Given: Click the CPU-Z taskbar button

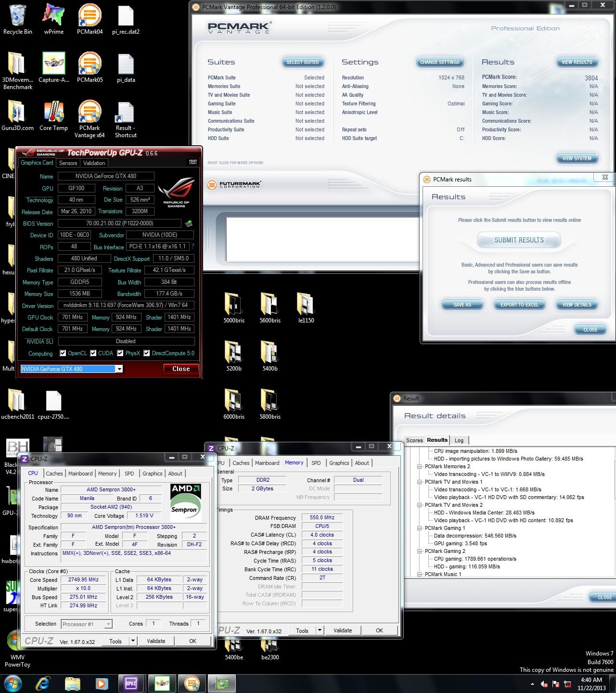Looking at the screenshot, I should (x=131, y=683).
